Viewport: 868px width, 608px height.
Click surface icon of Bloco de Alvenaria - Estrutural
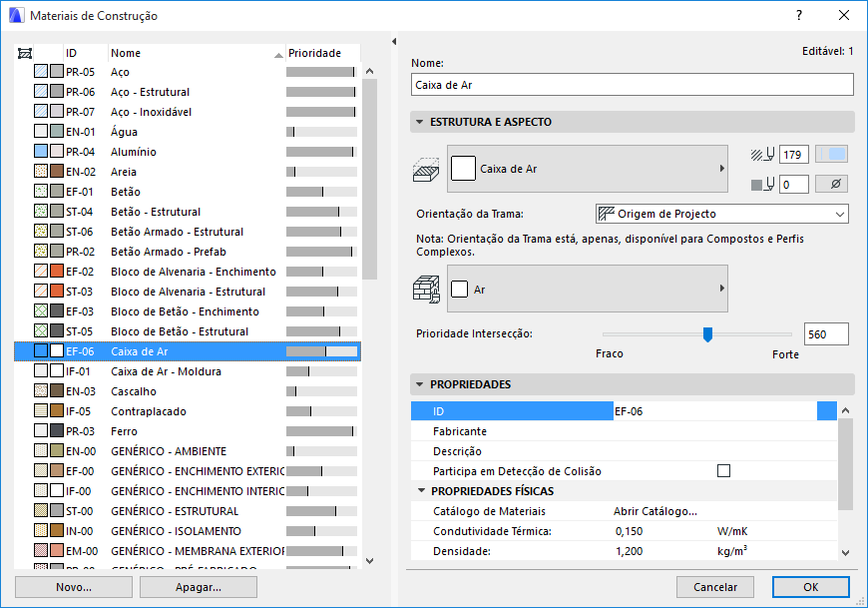(57, 291)
